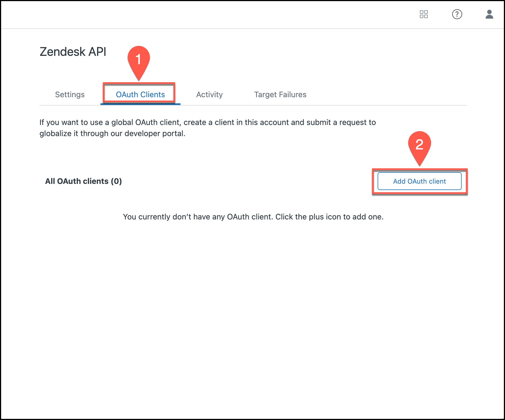Select the circular question mark symbol

tap(457, 14)
